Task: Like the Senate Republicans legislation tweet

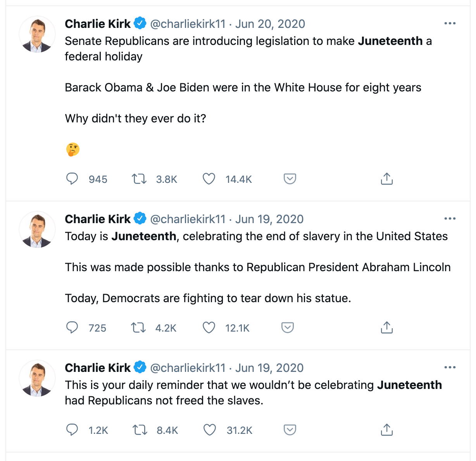Action: (x=209, y=179)
